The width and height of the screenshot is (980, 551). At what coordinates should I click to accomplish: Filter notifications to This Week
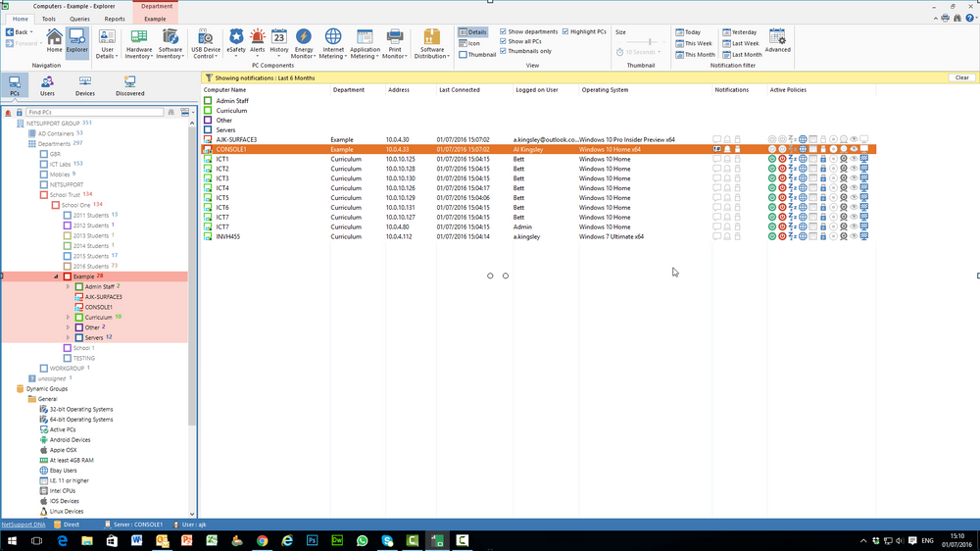pos(694,43)
